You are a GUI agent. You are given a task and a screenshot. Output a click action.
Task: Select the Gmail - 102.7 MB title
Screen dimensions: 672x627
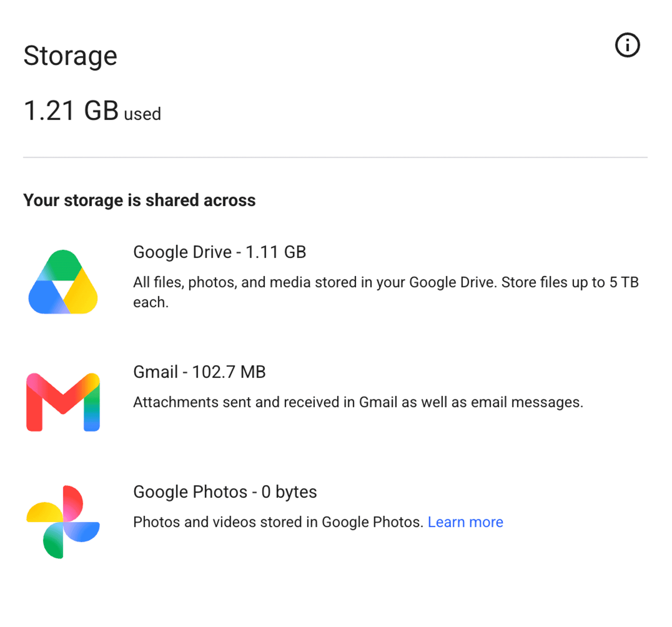(x=199, y=372)
